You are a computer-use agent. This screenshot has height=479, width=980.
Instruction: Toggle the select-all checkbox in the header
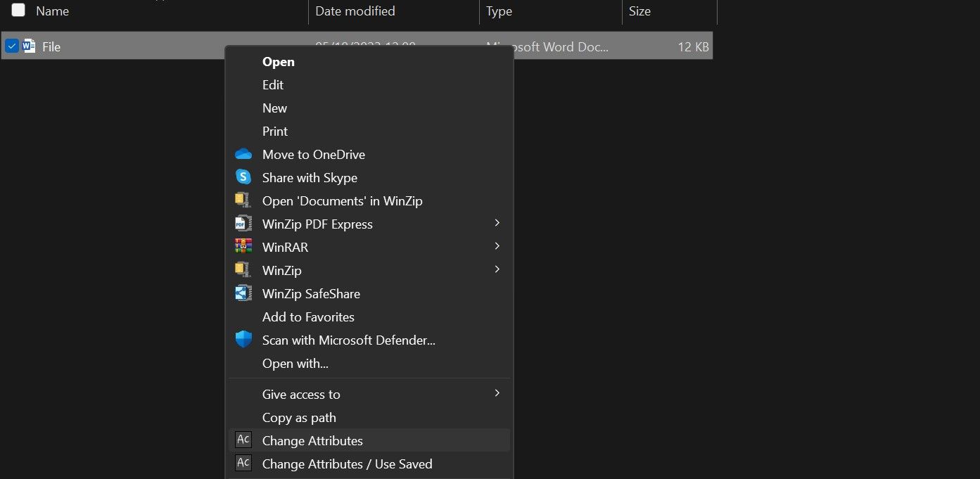[x=18, y=10]
